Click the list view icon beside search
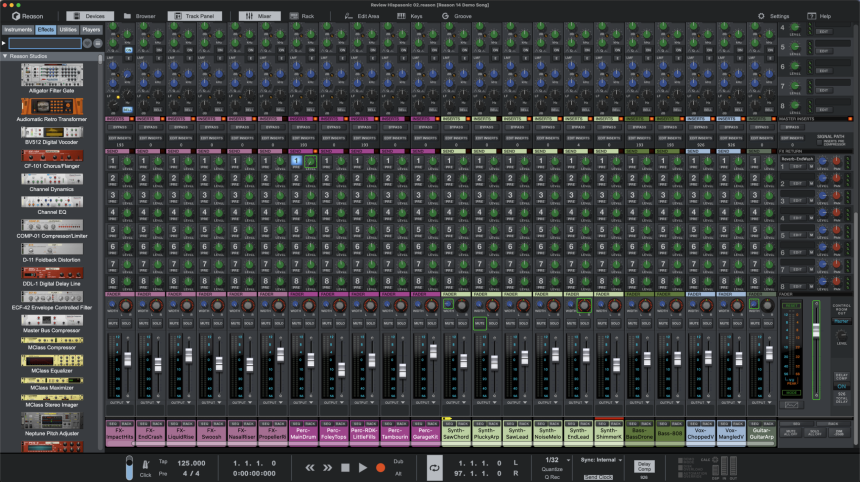Screen dimensions: 860x482 98,43
